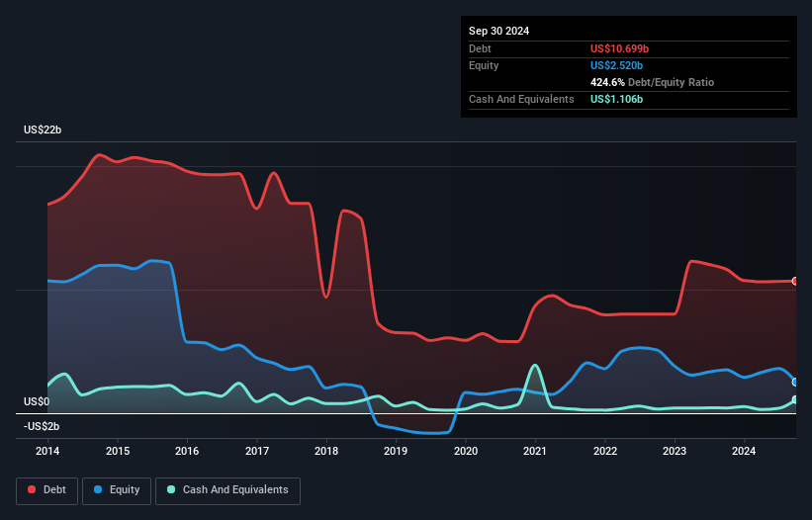Screen dimensions: 812x520
Task: Toggle the Equity legend series
Action: pos(117,490)
